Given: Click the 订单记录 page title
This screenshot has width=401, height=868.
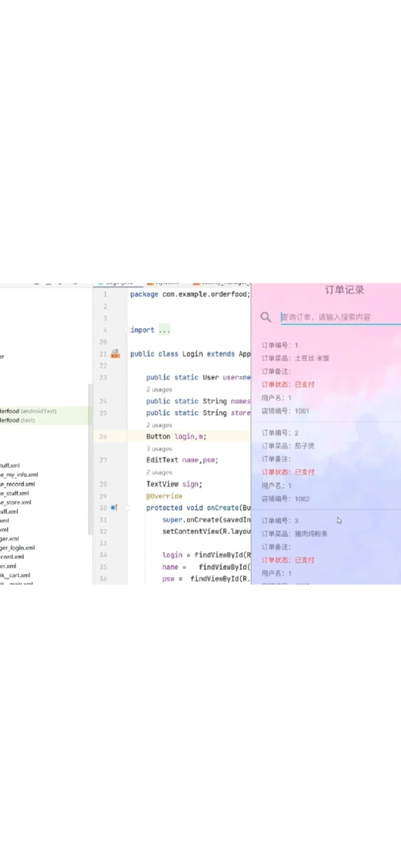Looking at the screenshot, I should coord(344,290).
